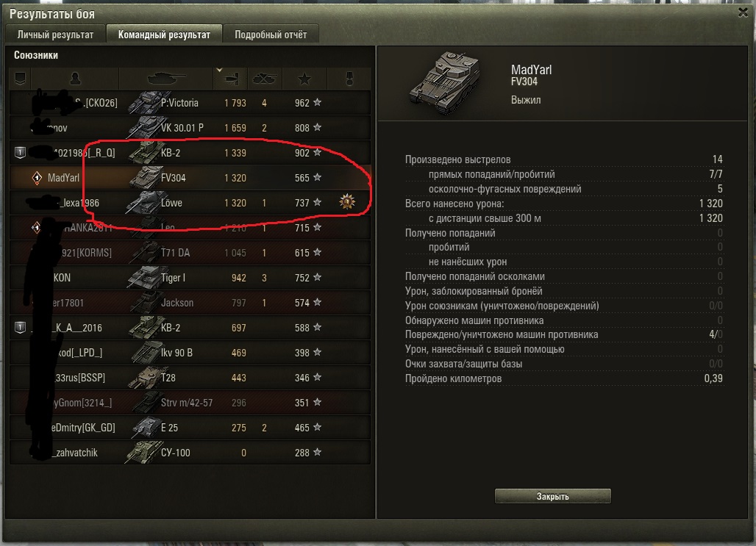Click the Закрыть button
This screenshot has height=546, width=756.
coord(552,496)
